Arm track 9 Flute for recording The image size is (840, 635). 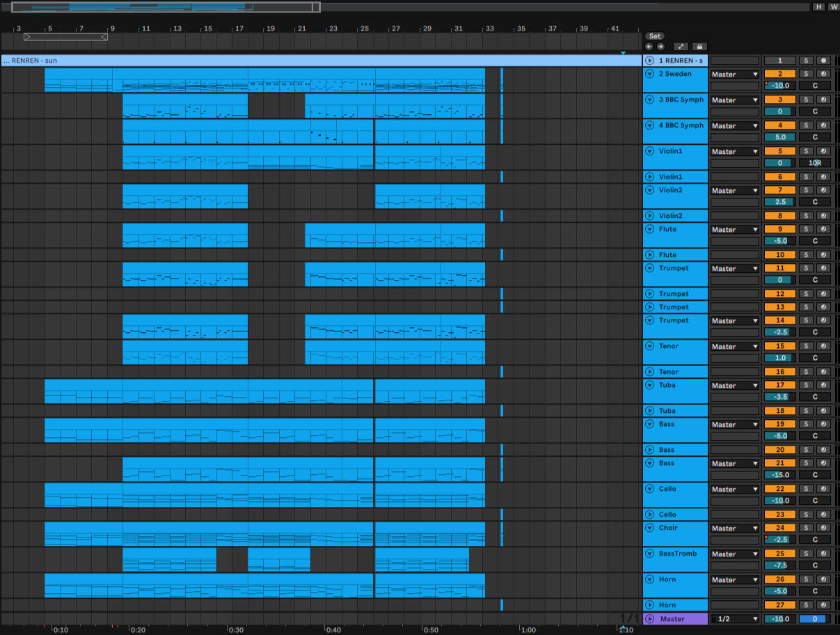click(823, 229)
